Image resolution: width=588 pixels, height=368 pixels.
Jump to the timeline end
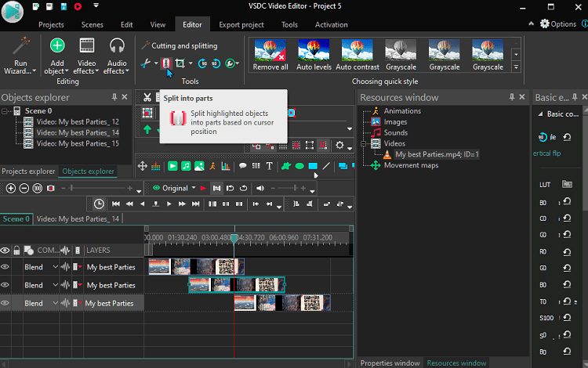(196, 204)
